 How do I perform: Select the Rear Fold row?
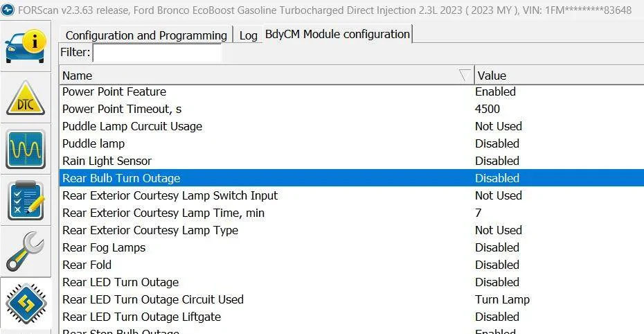[352, 265]
